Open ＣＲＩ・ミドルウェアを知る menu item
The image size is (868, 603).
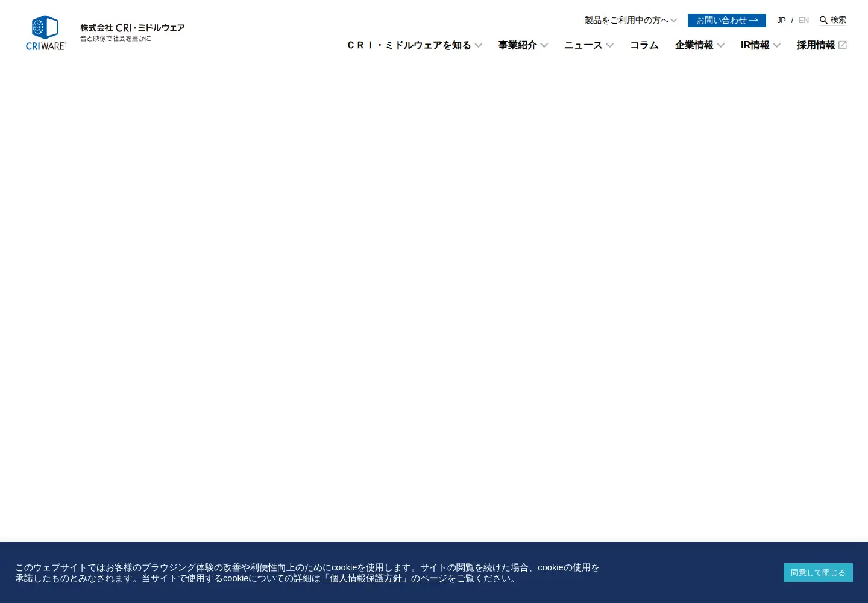409,45
